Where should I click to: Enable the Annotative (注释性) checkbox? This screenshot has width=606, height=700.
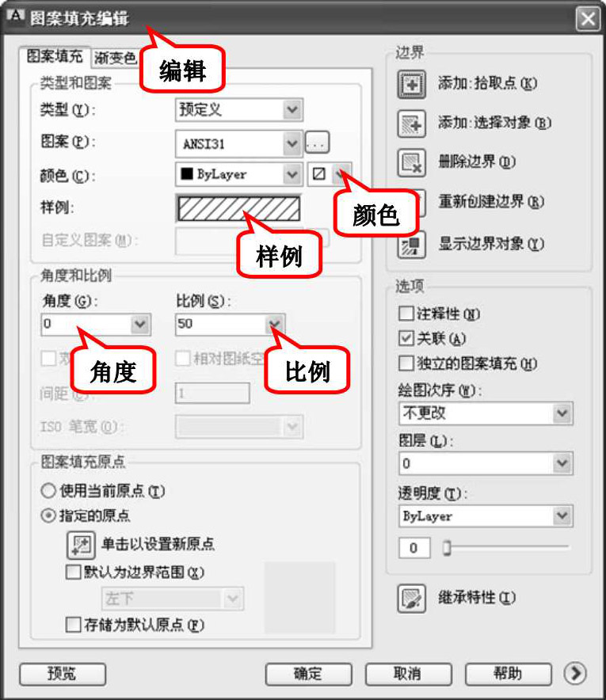click(x=406, y=314)
